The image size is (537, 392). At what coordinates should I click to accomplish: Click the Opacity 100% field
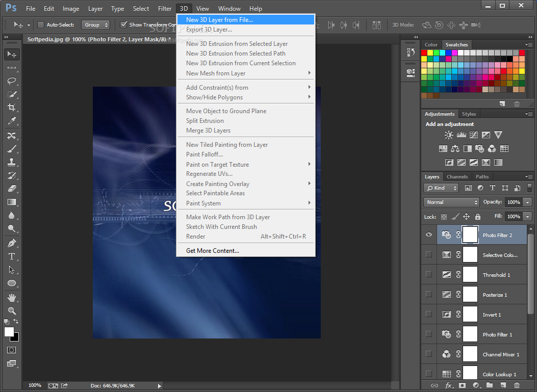(514, 202)
